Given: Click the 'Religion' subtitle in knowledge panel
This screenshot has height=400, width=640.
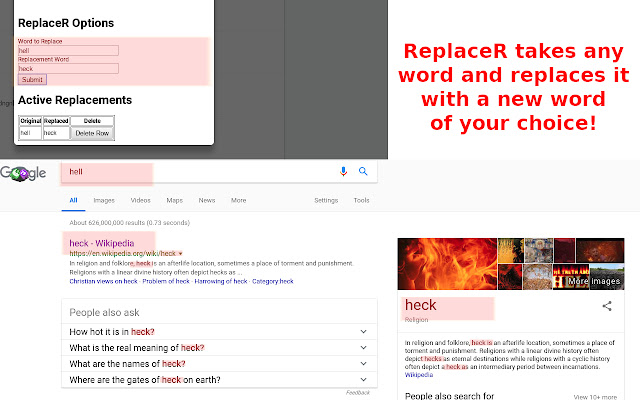Looking at the screenshot, I should tap(416, 320).
